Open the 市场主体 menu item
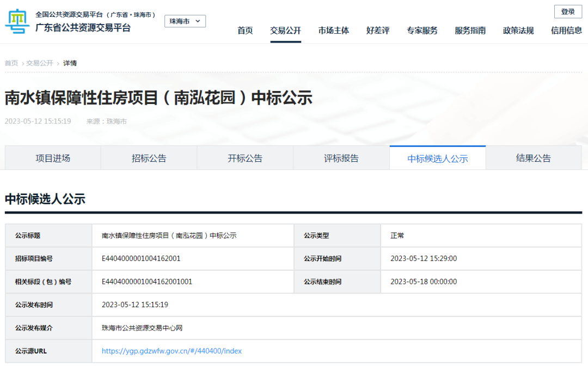Image resolution: width=588 pixels, height=378 pixels. (x=333, y=31)
